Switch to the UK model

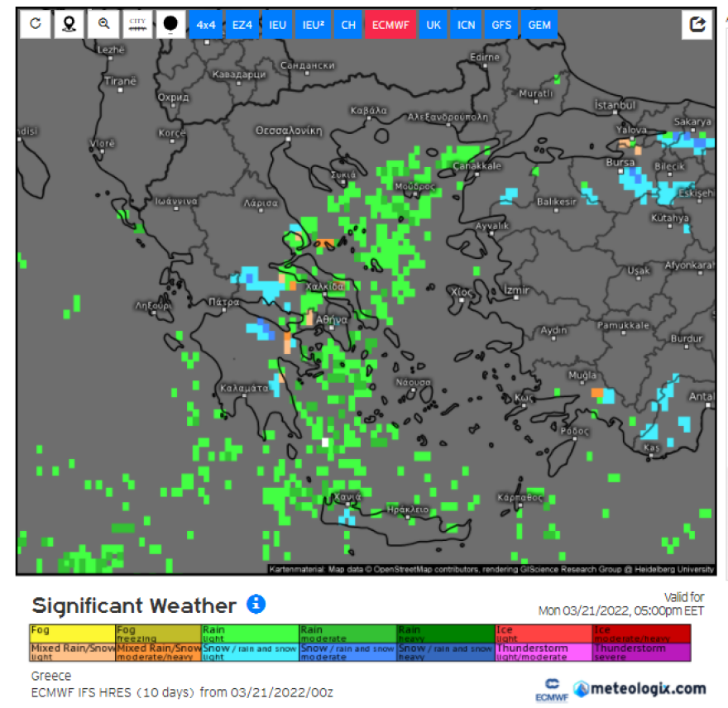click(433, 25)
